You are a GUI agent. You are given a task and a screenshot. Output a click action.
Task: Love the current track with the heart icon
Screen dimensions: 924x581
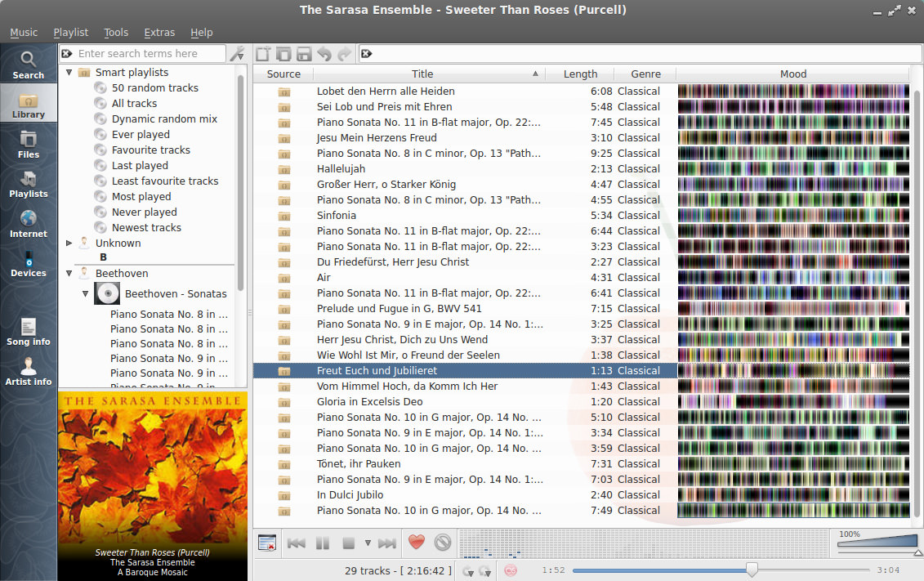417,542
